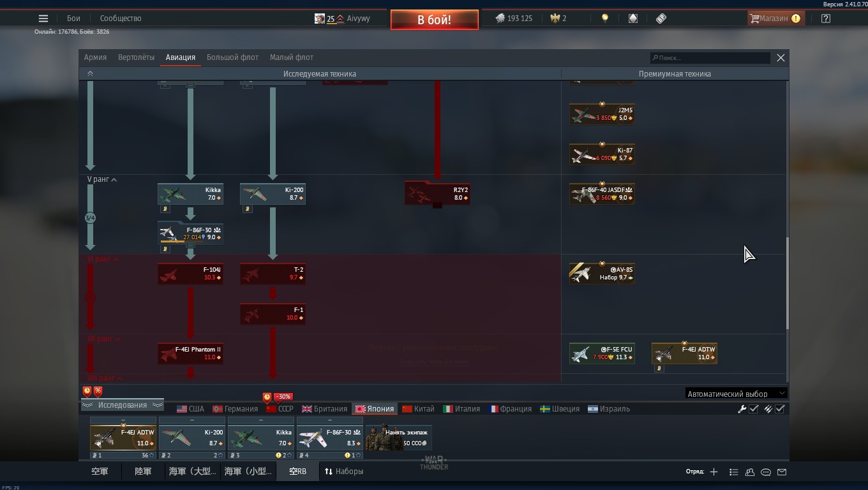The image size is (868, 490).
Task: Open the diamond unlocks icon
Action: 632,19
